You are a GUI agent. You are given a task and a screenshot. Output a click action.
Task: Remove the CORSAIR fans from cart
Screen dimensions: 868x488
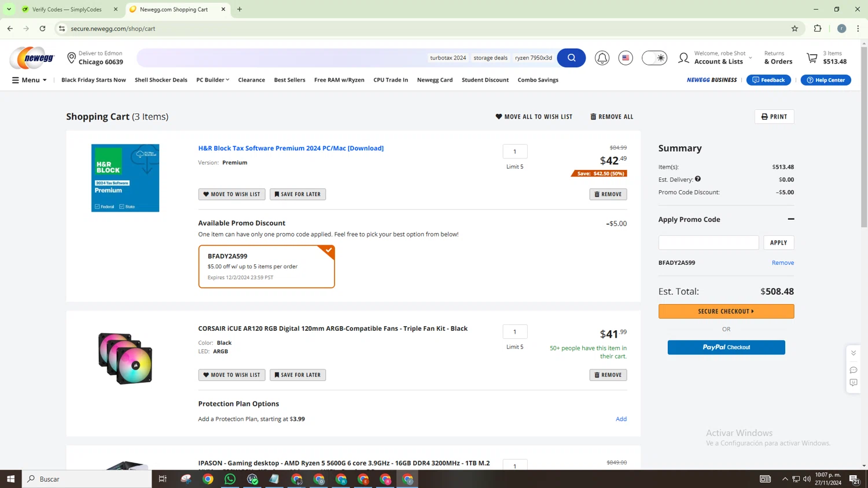pos(608,375)
